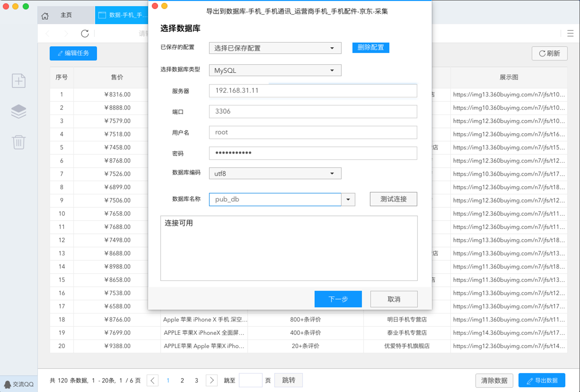Go to next page with right chevron
The width and height of the screenshot is (580, 392).
(212, 380)
